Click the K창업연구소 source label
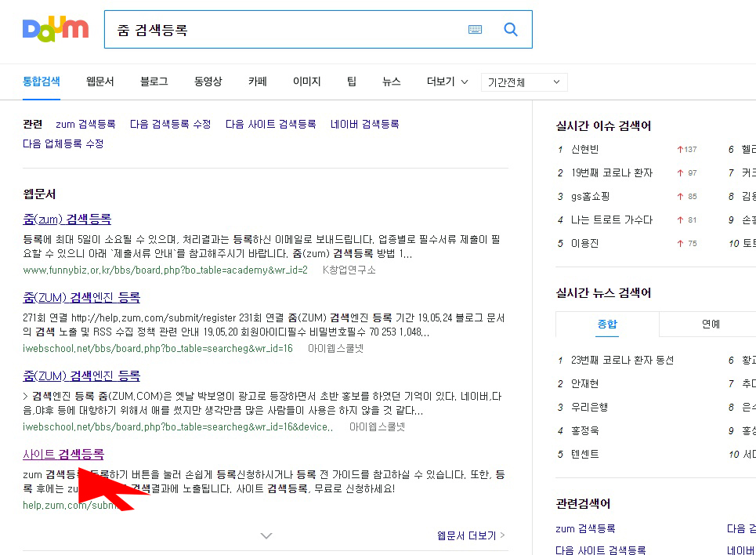The width and height of the screenshot is (756, 555). point(349,270)
